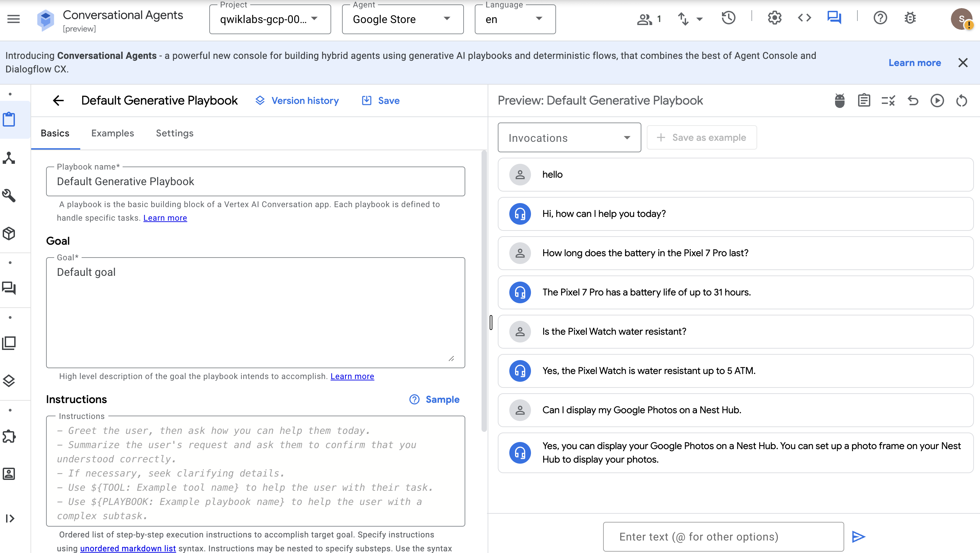Image resolution: width=980 pixels, height=553 pixels.
Task: Open the layers icon in sidebar
Action: pos(9,380)
